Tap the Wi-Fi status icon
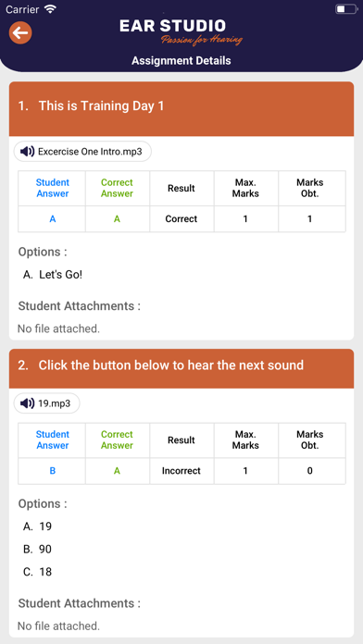Image resolution: width=363 pixels, height=644 pixels. click(51, 9)
